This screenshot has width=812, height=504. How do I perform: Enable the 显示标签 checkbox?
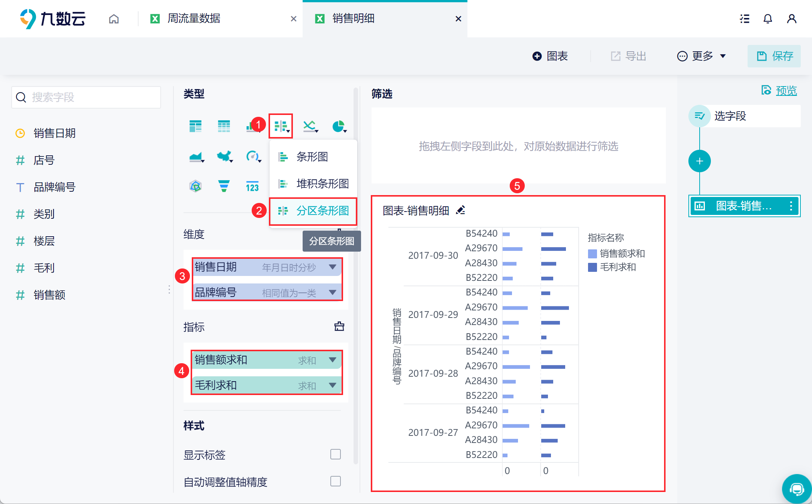coord(336,454)
